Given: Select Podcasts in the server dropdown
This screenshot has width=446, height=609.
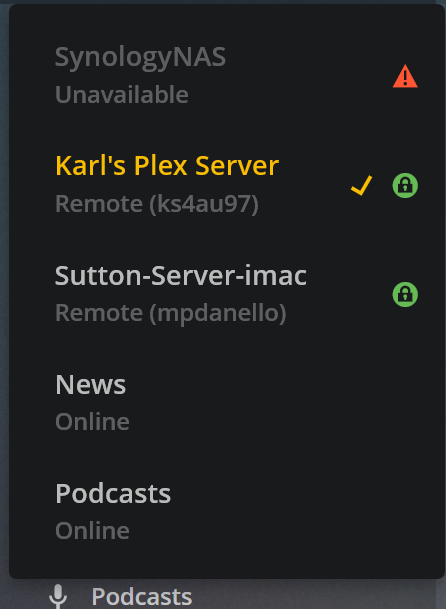Looking at the screenshot, I should (x=227, y=512).
